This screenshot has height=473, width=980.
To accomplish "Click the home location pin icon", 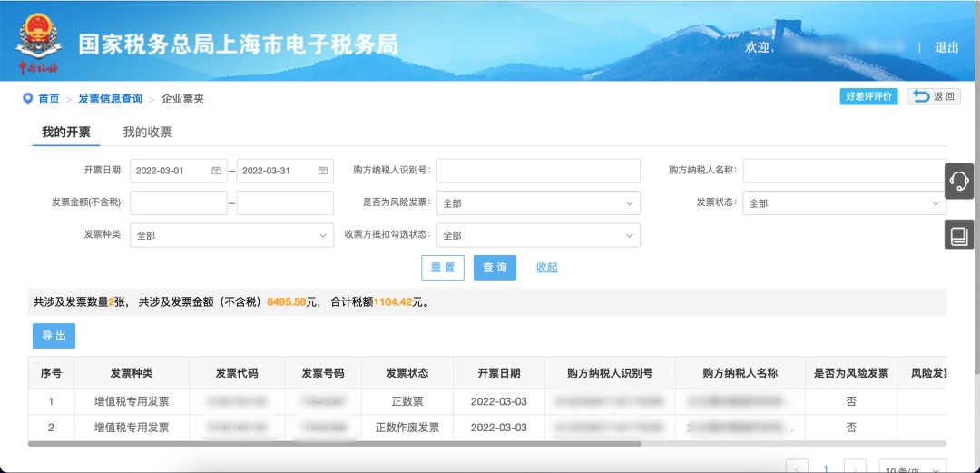I will (x=27, y=99).
